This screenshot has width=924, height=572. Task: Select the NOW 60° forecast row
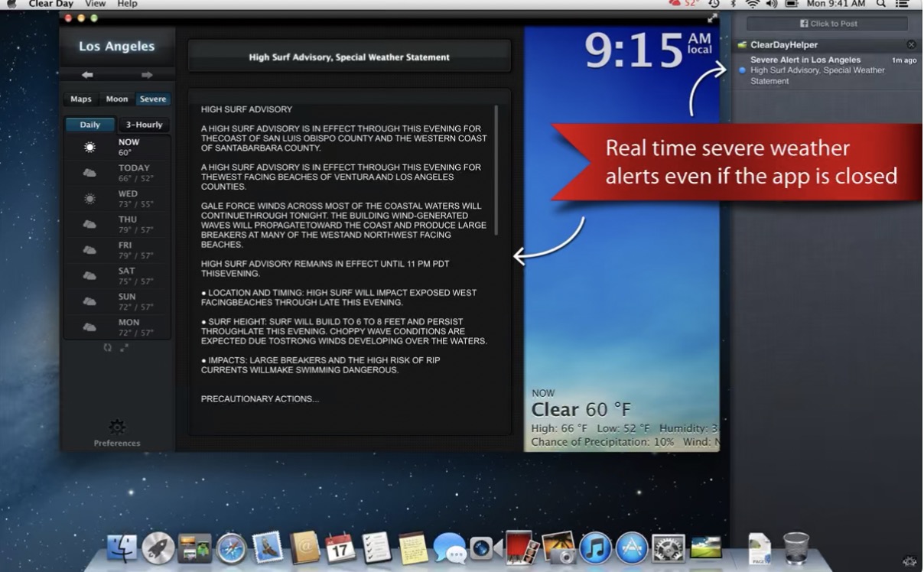[x=117, y=148]
